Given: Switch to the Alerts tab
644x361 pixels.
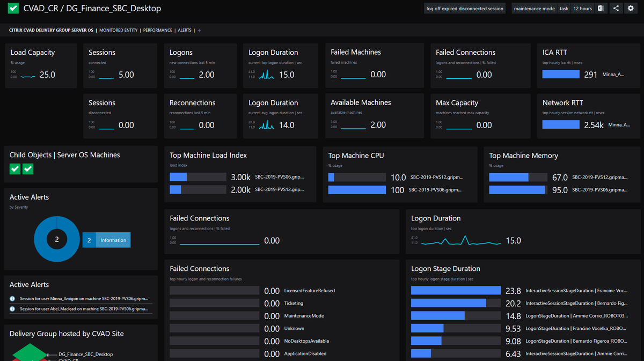Looking at the screenshot, I should point(185,31).
